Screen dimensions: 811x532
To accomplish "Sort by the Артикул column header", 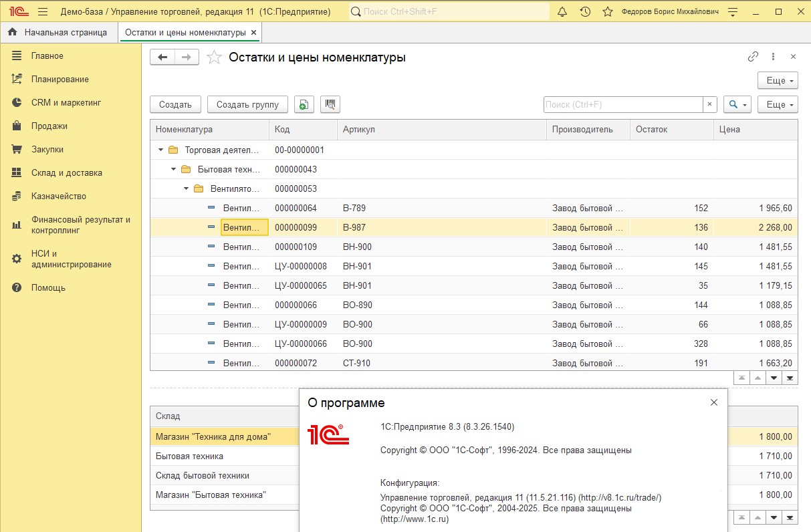I will tap(441, 130).
